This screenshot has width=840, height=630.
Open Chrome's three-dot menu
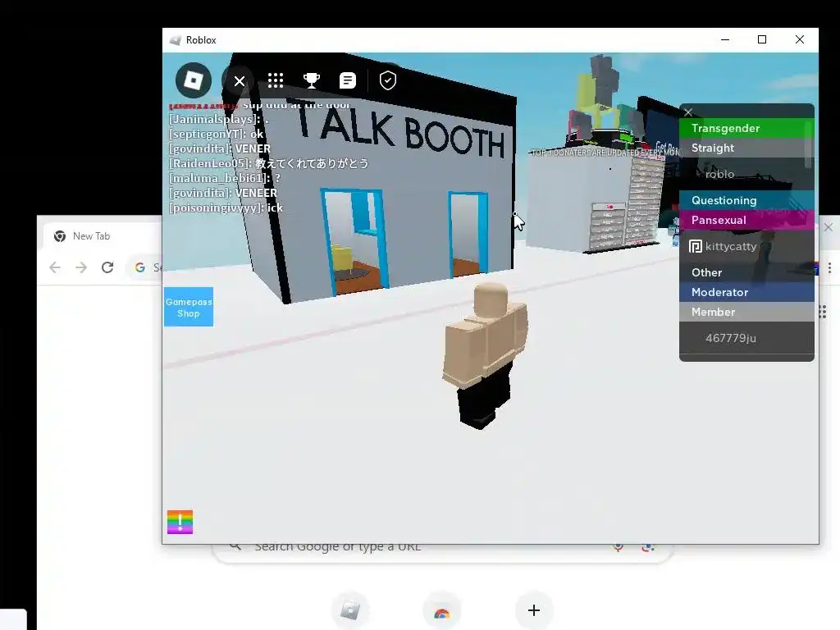point(829,267)
